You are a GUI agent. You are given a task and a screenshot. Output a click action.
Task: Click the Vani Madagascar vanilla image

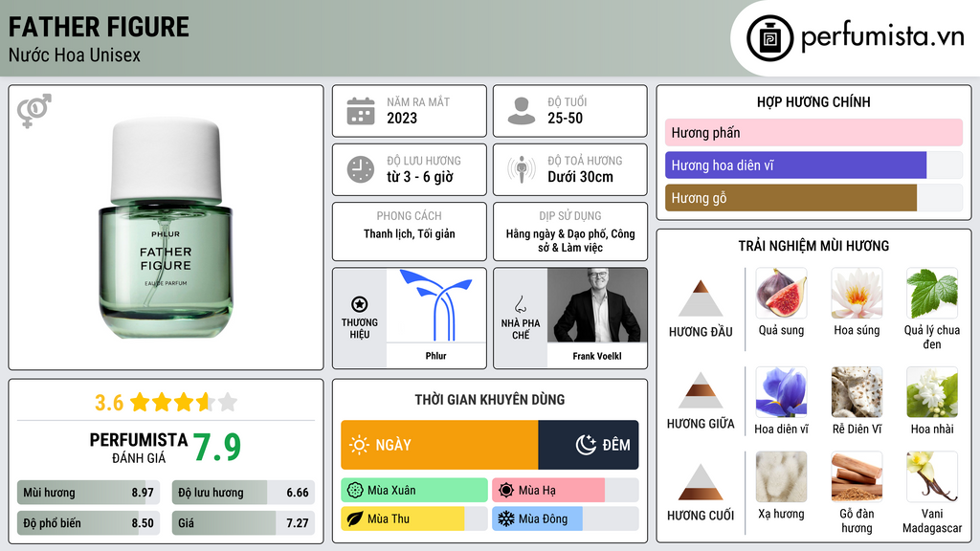[x=932, y=476]
